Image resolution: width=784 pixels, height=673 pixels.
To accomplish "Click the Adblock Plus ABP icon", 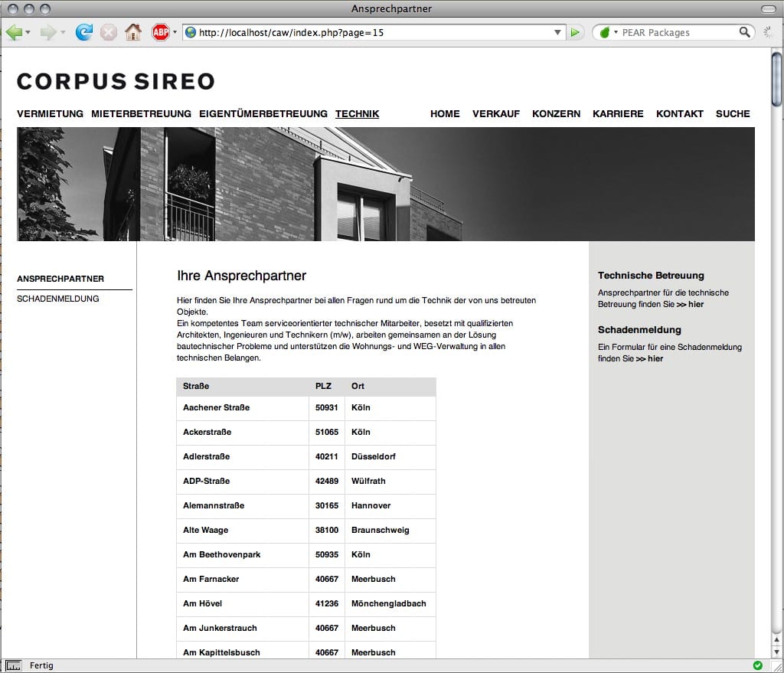I will tap(161, 32).
